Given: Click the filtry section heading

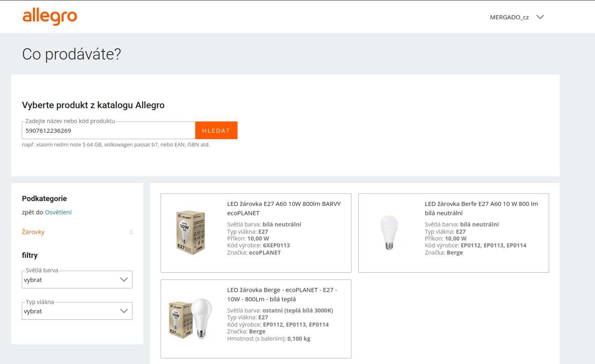Looking at the screenshot, I should pos(30,255).
